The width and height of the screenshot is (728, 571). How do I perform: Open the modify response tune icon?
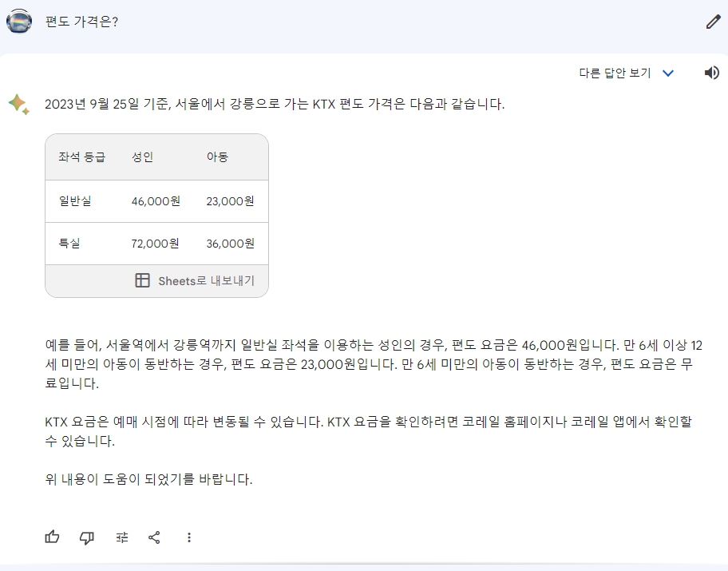121,537
